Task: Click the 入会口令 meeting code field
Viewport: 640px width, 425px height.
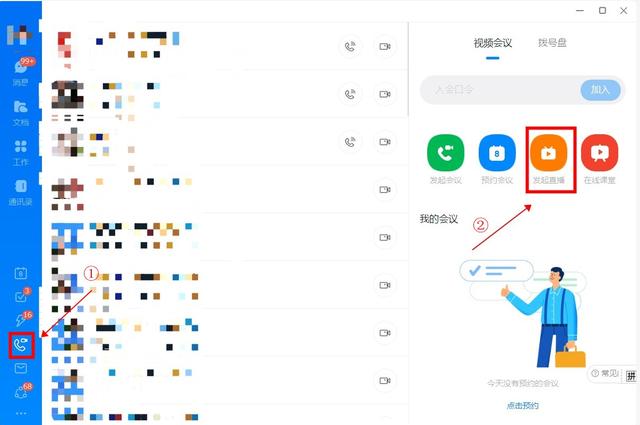Action: coord(500,89)
